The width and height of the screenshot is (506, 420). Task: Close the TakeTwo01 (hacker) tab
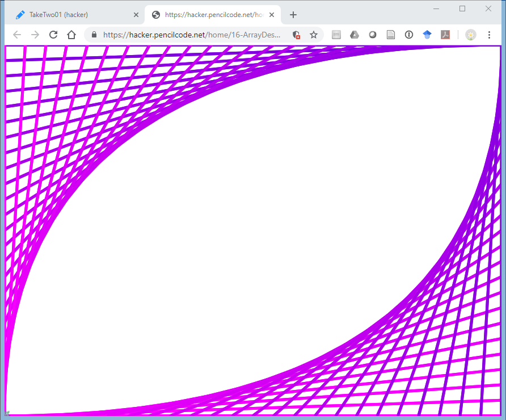136,15
